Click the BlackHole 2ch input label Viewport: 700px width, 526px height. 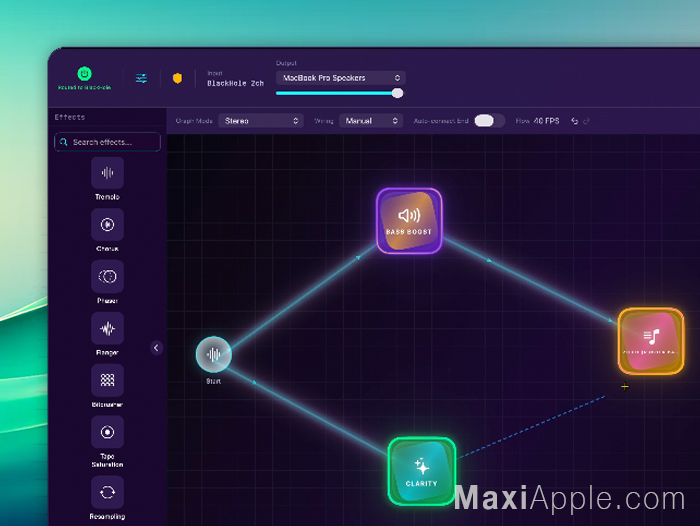235,83
